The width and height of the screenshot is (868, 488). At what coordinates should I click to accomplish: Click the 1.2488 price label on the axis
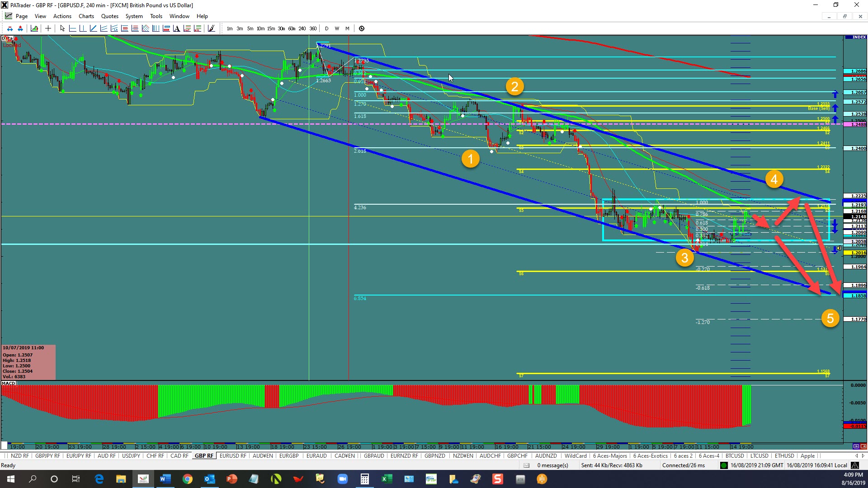[855, 124]
